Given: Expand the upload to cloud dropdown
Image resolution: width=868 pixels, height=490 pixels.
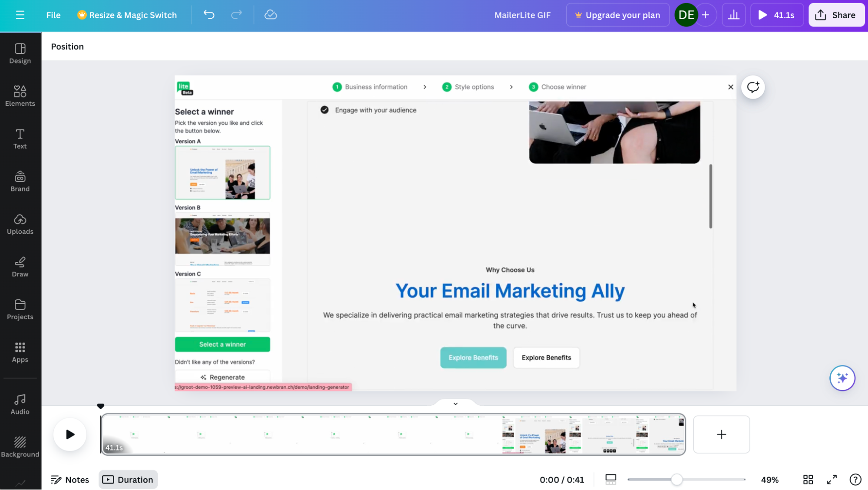Looking at the screenshot, I should (271, 15).
